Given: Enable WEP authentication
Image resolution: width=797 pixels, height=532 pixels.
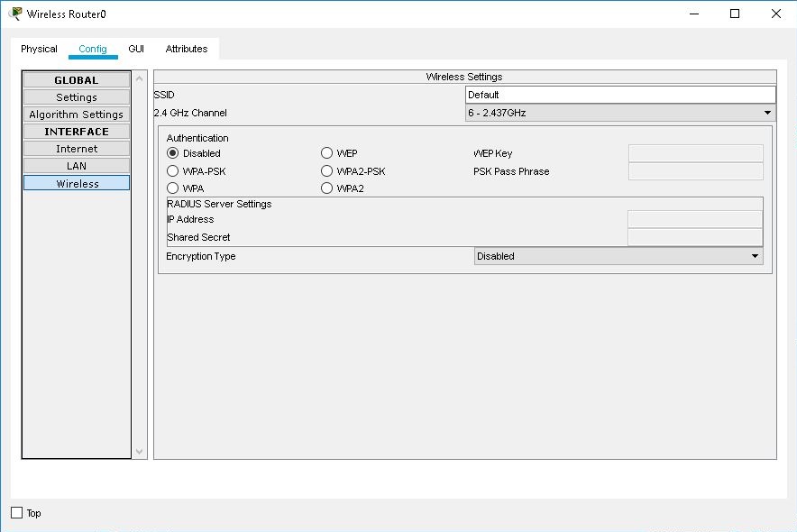Looking at the screenshot, I should [x=325, y=153].
